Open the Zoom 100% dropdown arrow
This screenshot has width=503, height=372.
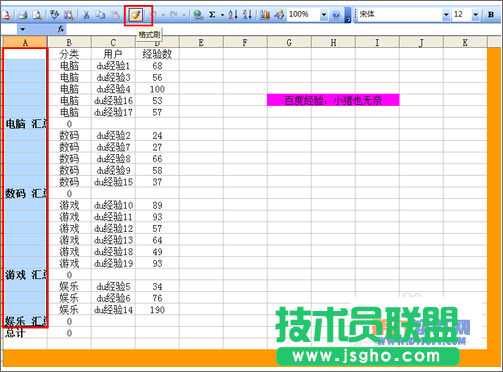[x=323, y=15]
